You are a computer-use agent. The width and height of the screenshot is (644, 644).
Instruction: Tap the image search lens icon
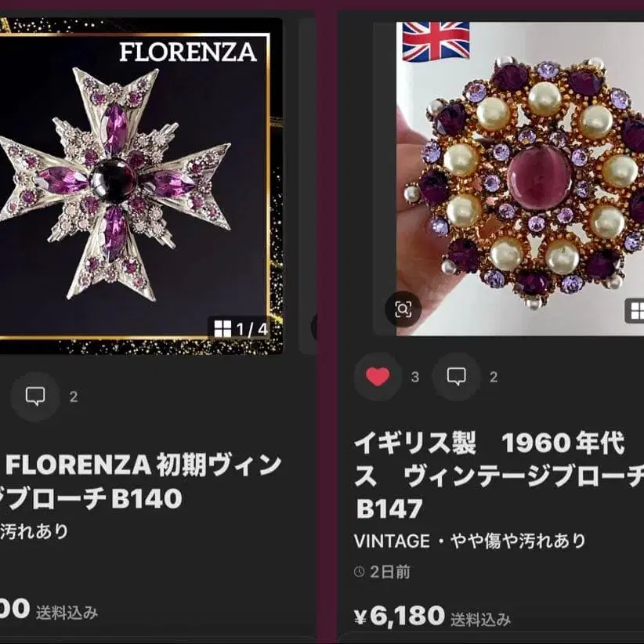403,309
